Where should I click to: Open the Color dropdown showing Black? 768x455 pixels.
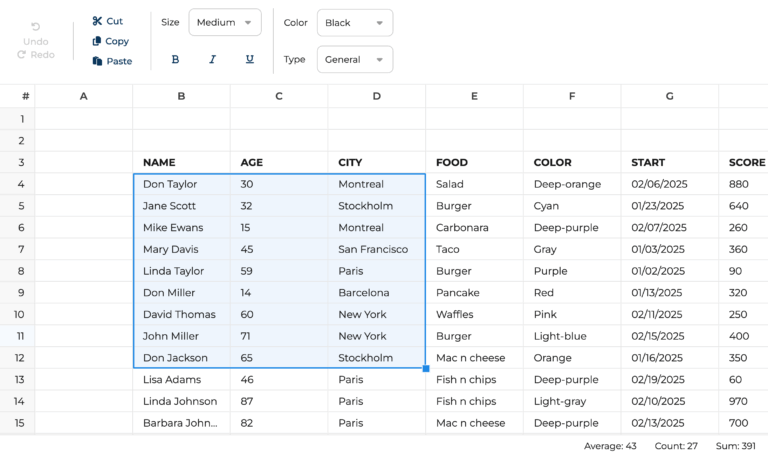point(354,23)
